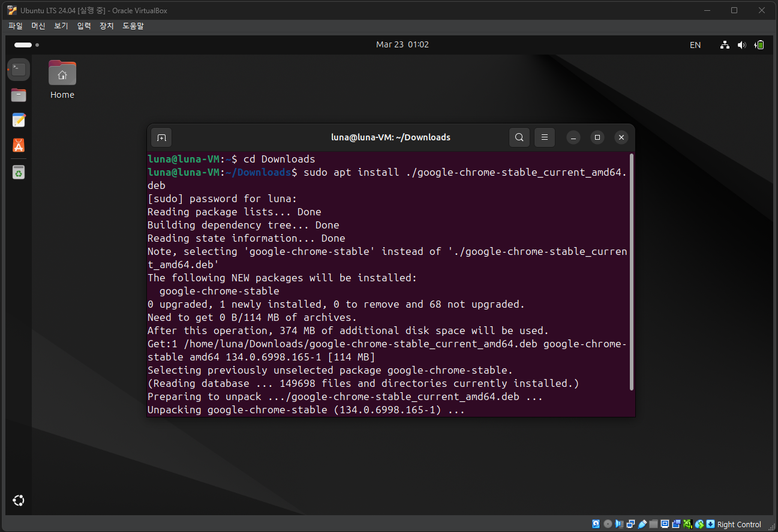This screenshot has width=778, height=532.
Task: Open the Trash icon in the dock
Action: [x=19, y=173]
